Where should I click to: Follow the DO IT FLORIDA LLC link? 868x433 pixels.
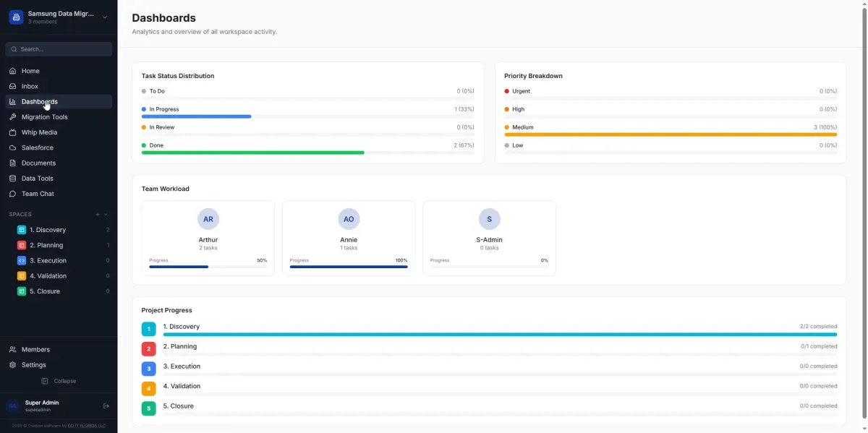click(86, 426)
